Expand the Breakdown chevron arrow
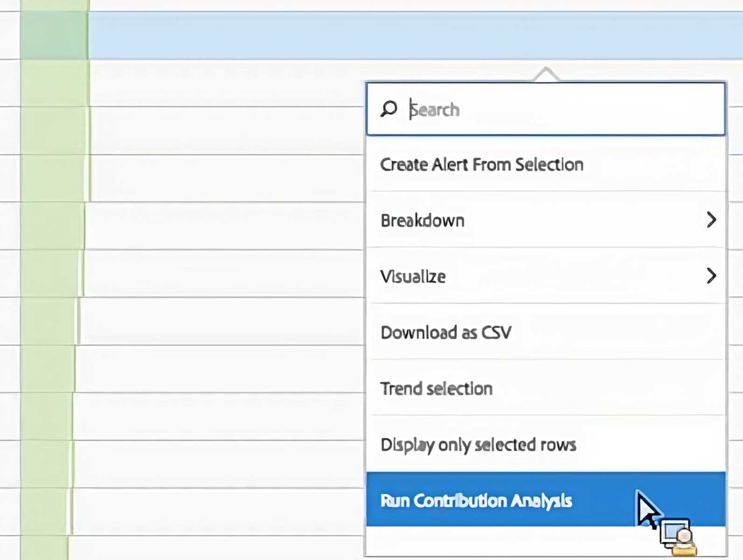743x560 pixels. pos(711,220)
